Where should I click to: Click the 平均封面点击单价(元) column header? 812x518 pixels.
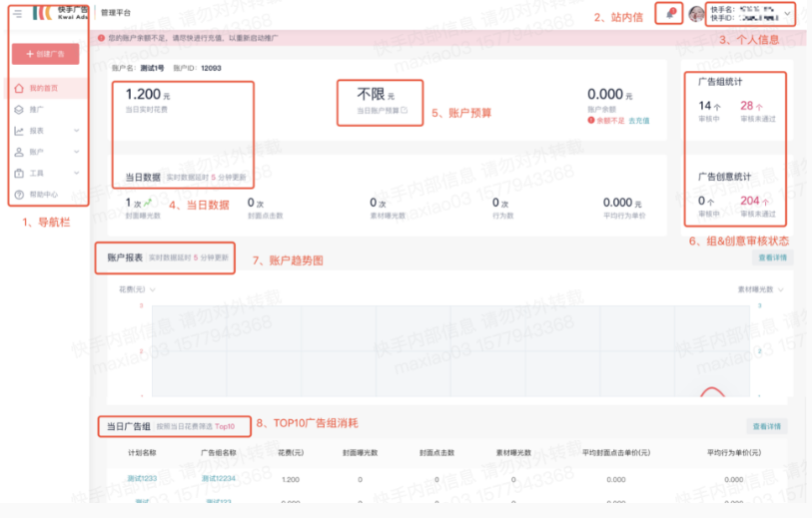[x=616, y=453]
